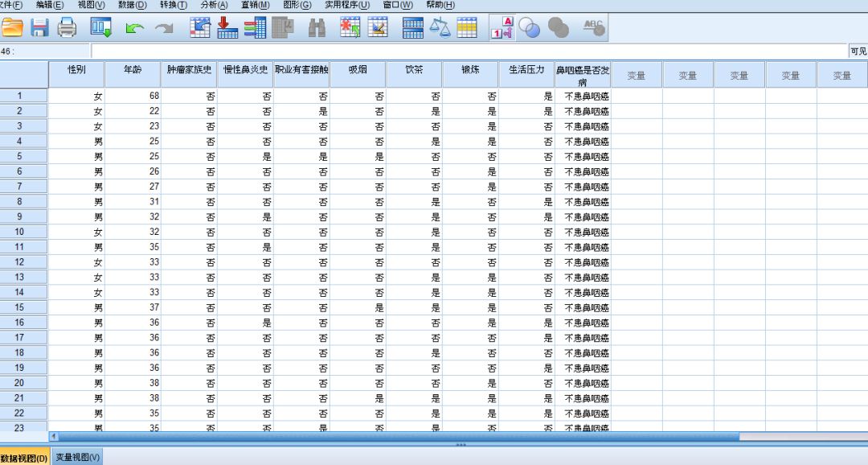Viewport: 868px width, 465px height.
Task: Select the 生活压力 column header
Action: tap(527, 74)
